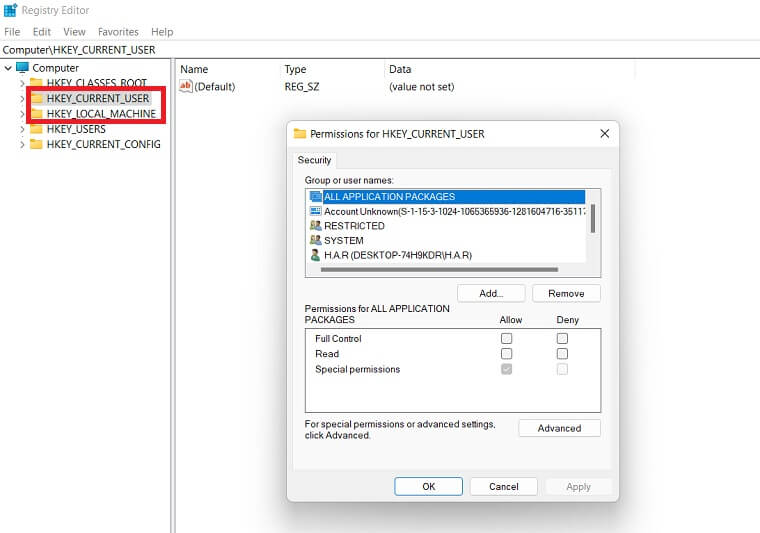Close the Permissions dialog with X
Screen dimensions: 760x533
pos(604,133)
